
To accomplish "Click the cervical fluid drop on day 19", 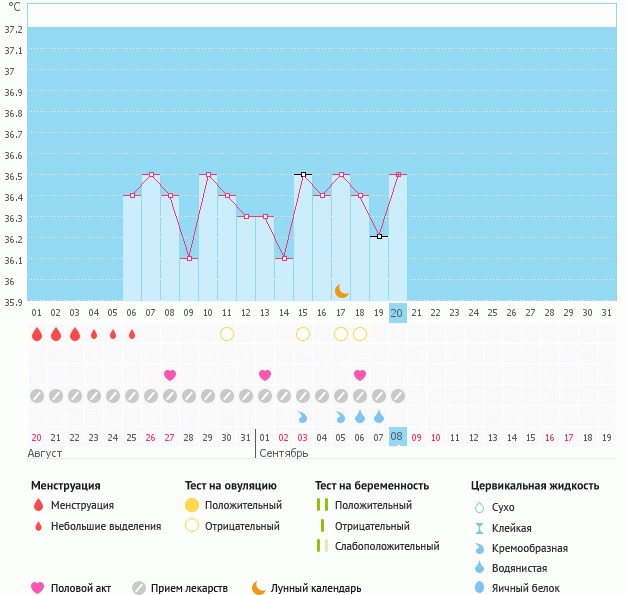I will pos(379,416).
